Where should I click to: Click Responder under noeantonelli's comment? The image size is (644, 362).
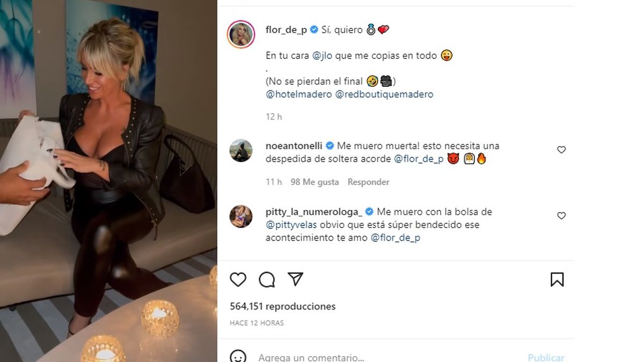(368, 182)
